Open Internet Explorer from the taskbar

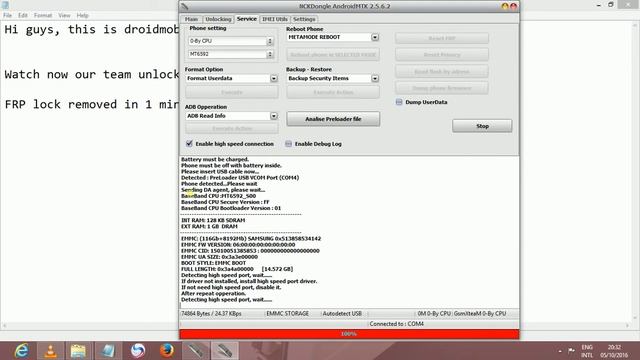21,351
